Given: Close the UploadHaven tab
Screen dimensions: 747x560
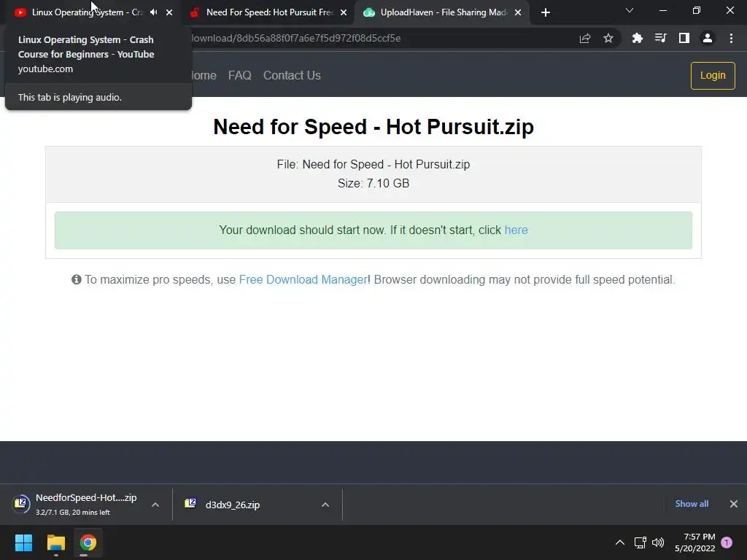Looking at the screenshot, I should click(518, 12).
